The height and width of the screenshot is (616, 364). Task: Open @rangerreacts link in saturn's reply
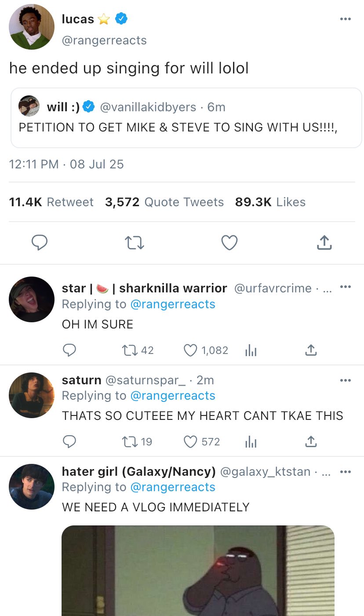(173, 396)
